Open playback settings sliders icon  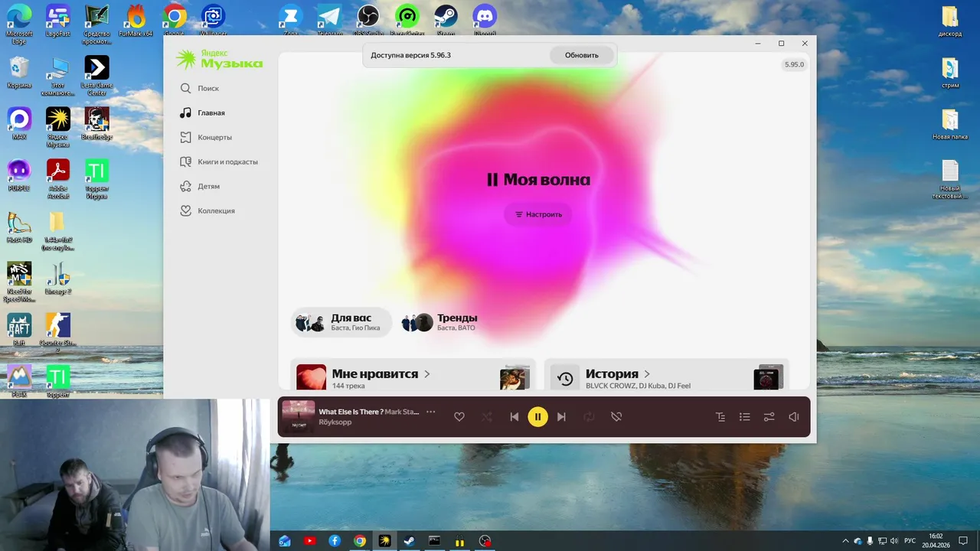[x=769, y=417]
